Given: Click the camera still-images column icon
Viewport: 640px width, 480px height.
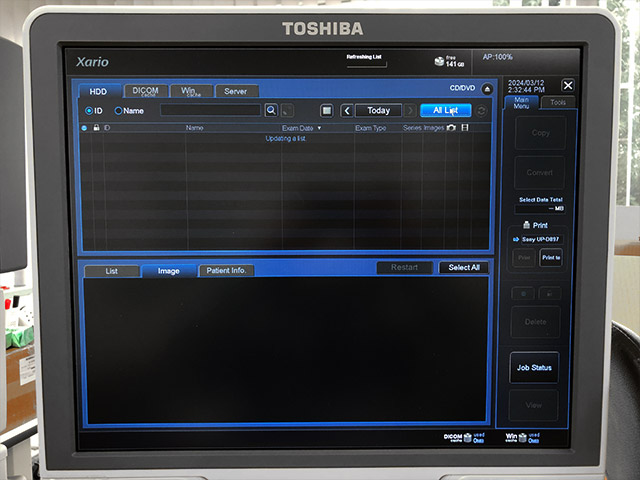Looking at the screenshot, I should 451,128.
